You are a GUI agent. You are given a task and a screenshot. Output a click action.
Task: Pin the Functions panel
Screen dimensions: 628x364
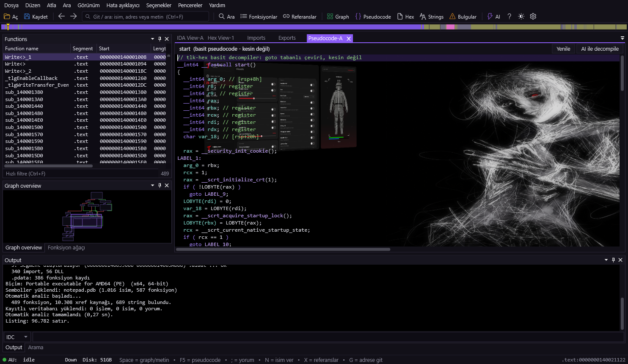(160, 39)
